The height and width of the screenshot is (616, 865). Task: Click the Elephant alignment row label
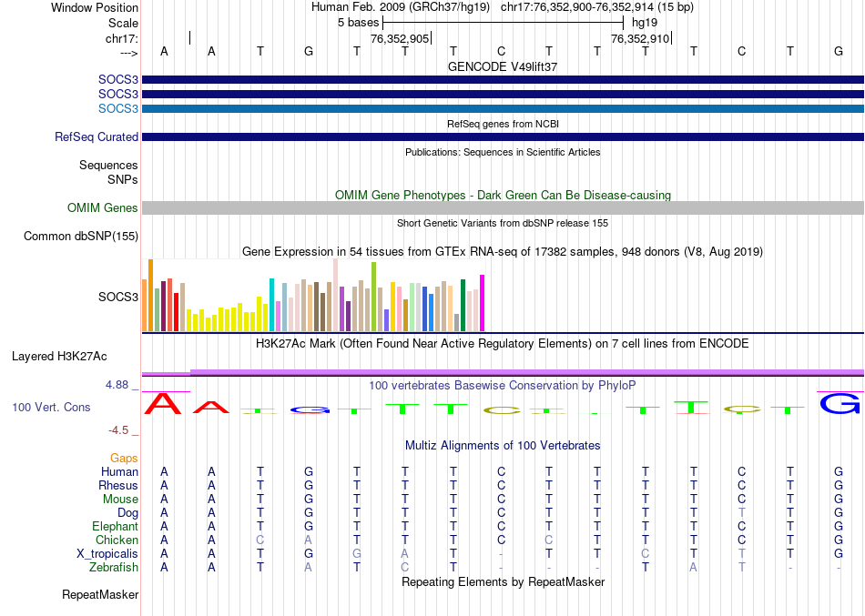[116, 526]
